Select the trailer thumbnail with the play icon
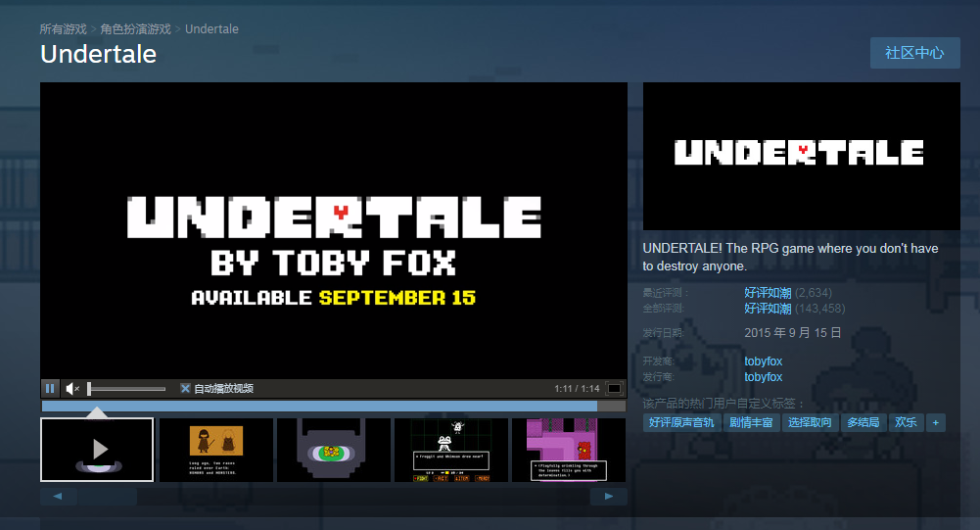Screen dimensions: 980x530 pyautogui.click(x=97, y=450)
